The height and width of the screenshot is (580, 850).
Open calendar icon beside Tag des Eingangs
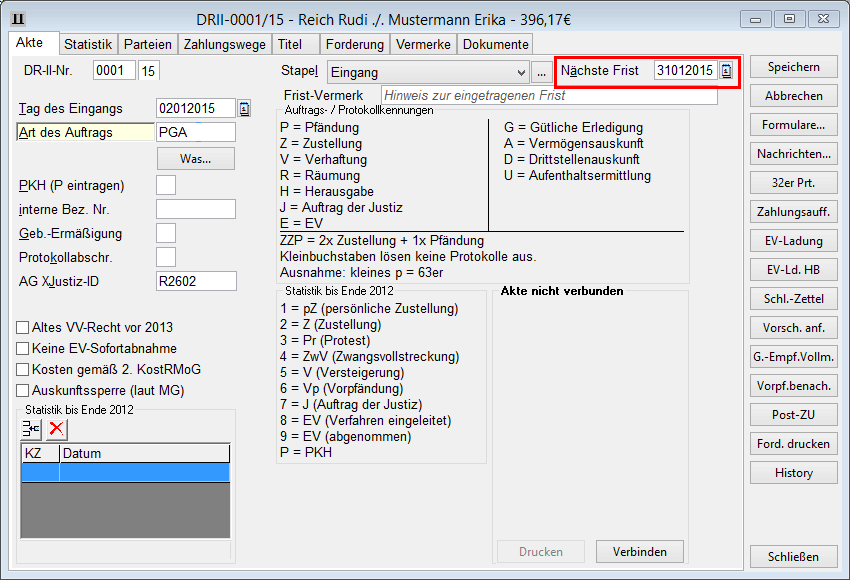click(x=244, y=109)
